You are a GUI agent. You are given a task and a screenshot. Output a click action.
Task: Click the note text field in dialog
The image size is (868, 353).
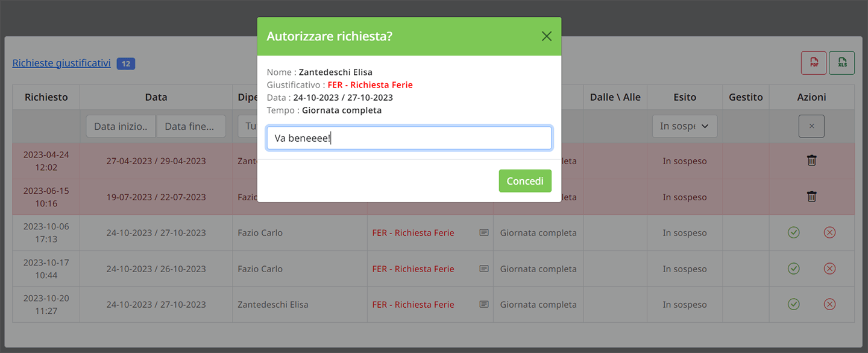[x=409, y=138]
